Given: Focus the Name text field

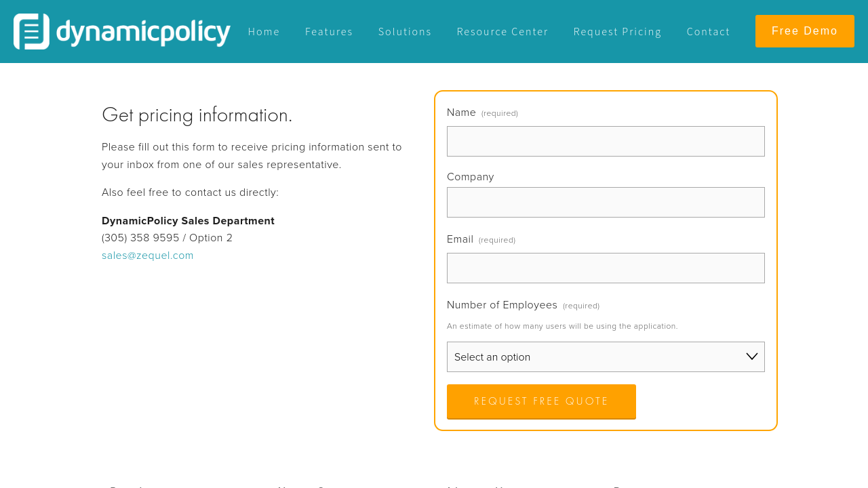Looking at the screenshot, I should pyautogui.click(x=606, y=141).
